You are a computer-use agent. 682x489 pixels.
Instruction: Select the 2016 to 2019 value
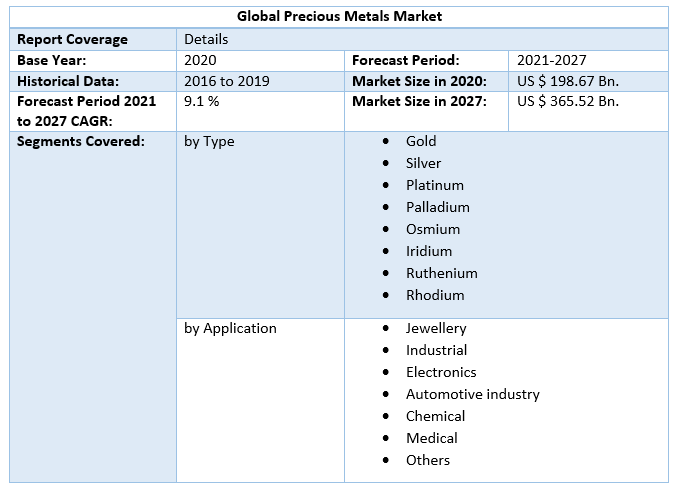coord(226,81)
